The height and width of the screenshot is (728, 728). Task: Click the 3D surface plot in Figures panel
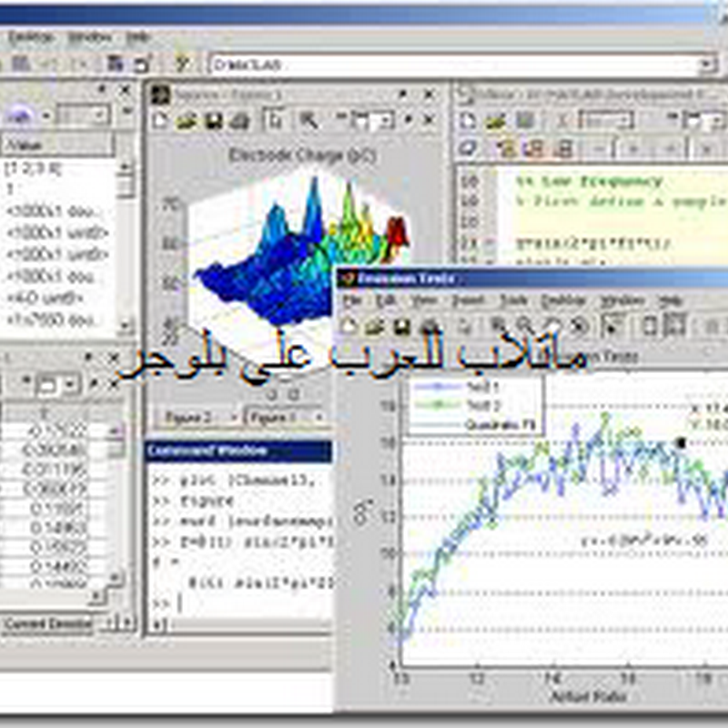coord(302,251)
